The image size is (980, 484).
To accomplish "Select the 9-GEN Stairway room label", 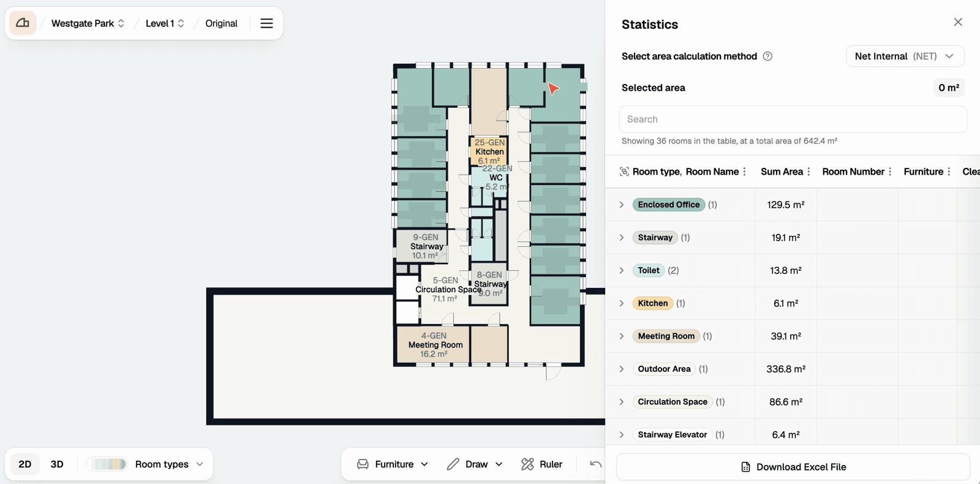I will click(x=426, y=246).
